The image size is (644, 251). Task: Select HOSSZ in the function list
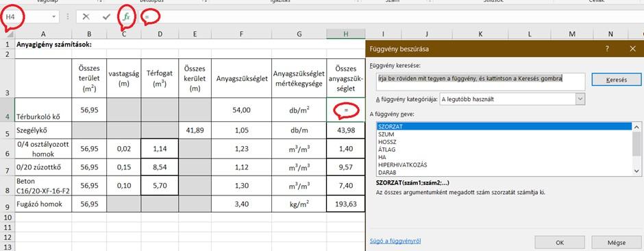505,142
